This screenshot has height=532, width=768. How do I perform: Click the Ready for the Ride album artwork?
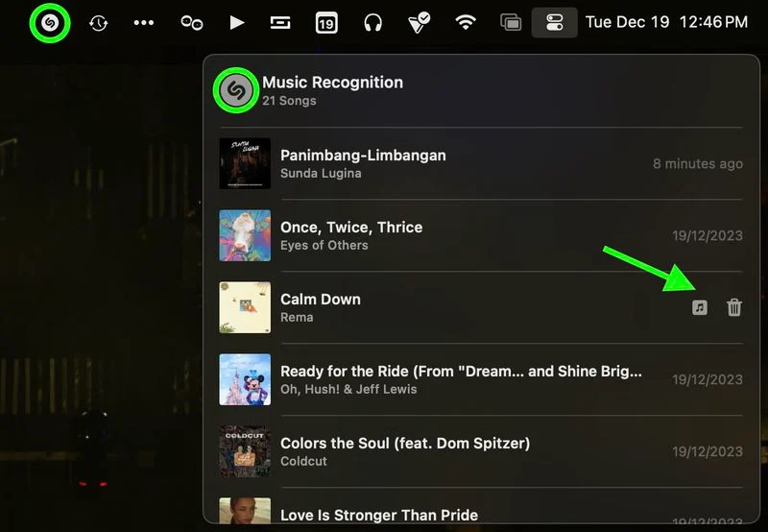tap(245, 379)
